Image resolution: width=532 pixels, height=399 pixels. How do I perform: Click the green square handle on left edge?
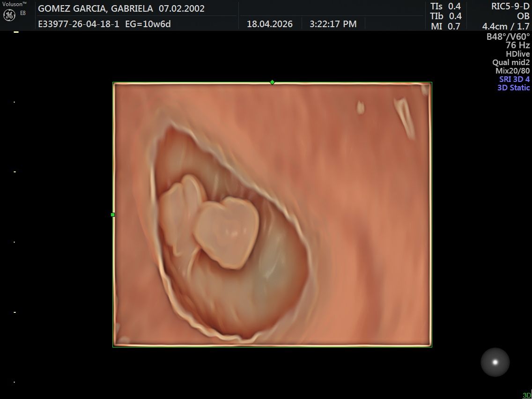(113, 215)
